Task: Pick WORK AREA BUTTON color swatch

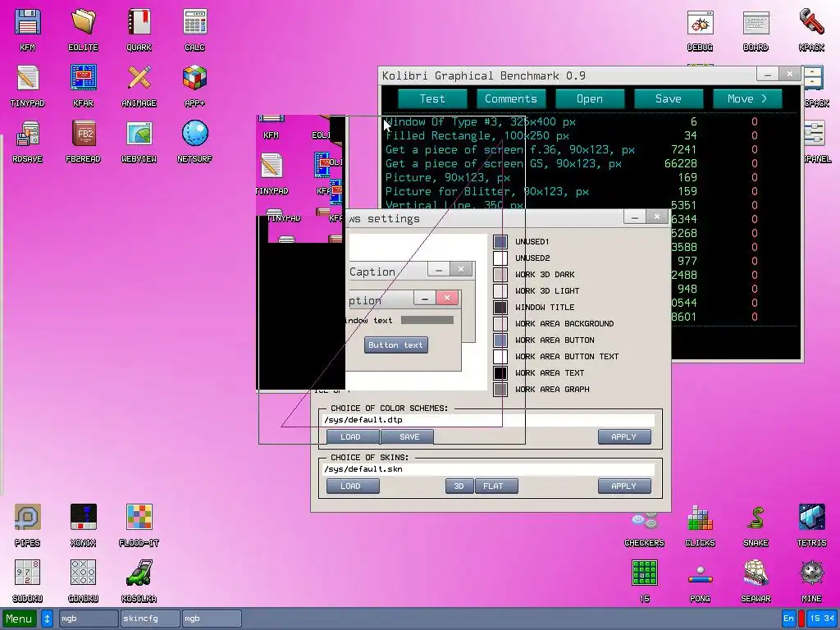Action: coord(500,340)
